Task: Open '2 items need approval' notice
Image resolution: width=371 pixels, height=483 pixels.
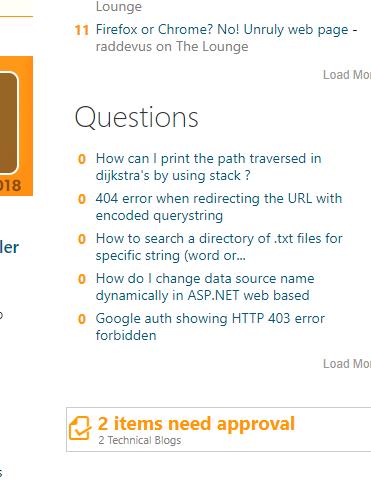Action: (196, 424)
